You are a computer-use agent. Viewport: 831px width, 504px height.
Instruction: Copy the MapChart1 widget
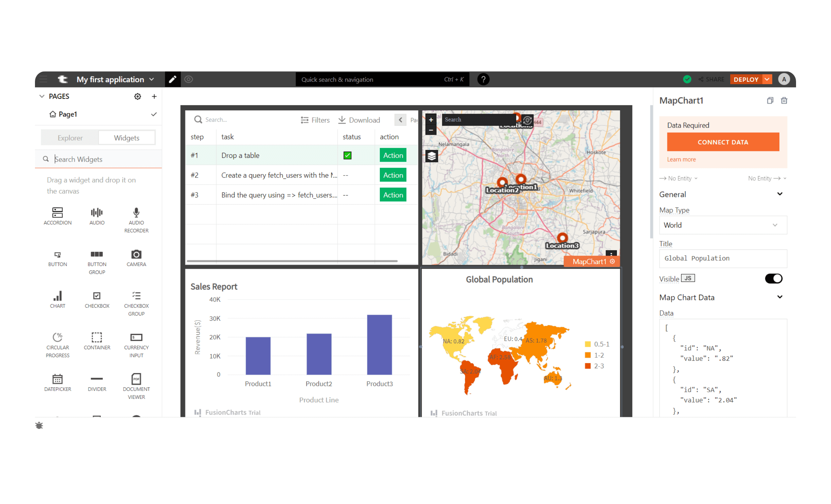(770, 100)
